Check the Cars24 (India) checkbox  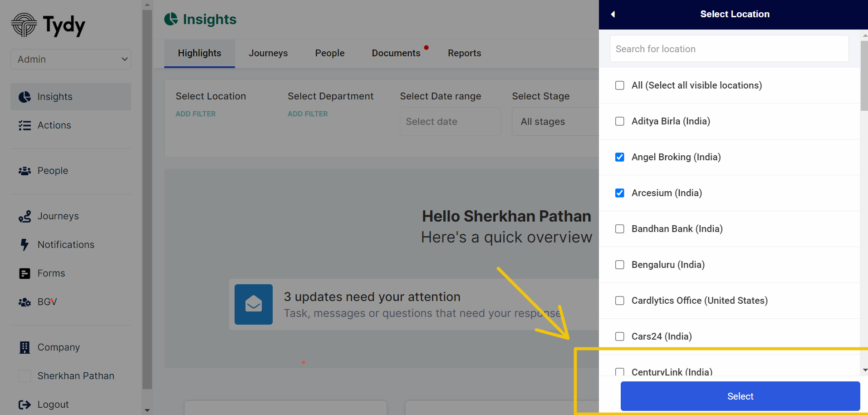click(x=619, y=336)
